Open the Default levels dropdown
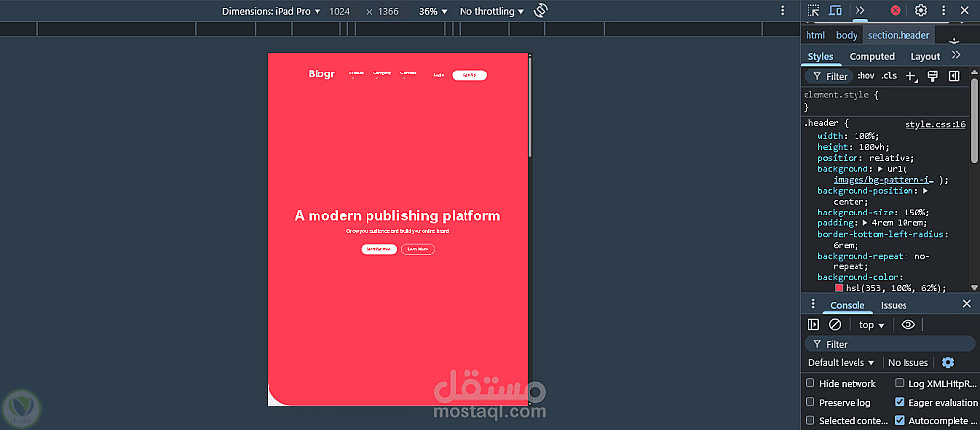The height and width of the screenshot is (430, 980). pyautogui.click(x=841, y=363)
